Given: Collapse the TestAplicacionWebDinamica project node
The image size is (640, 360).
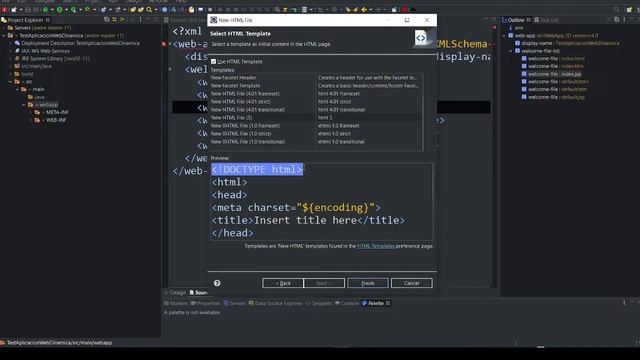Looking at the screenshot, I should [x=4, y=36].
